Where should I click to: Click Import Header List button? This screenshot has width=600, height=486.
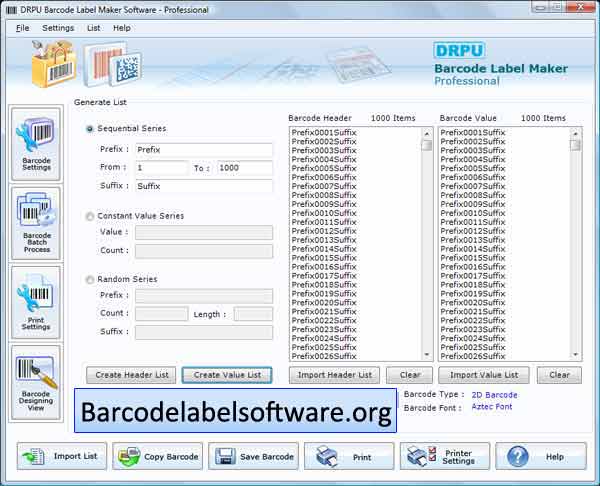pos(334,375)
